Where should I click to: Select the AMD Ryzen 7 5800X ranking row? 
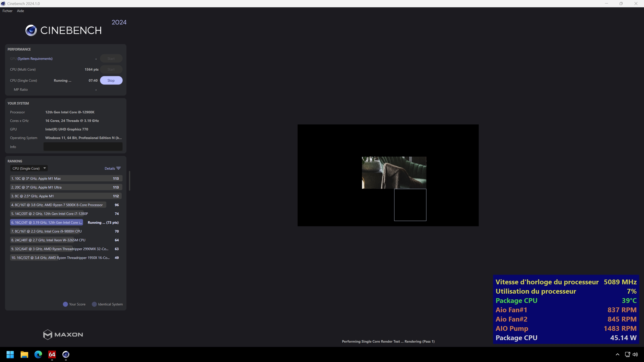click(66, 205)
